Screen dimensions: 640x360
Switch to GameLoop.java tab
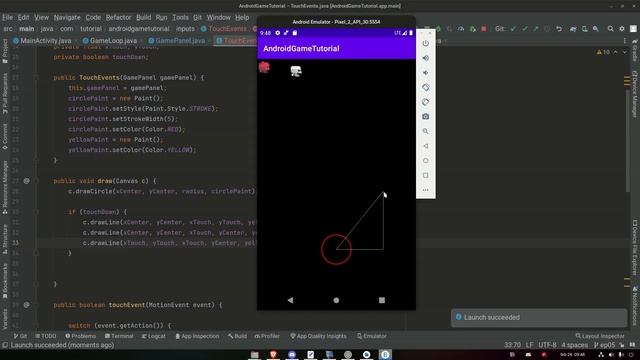[x=110, y=41]
